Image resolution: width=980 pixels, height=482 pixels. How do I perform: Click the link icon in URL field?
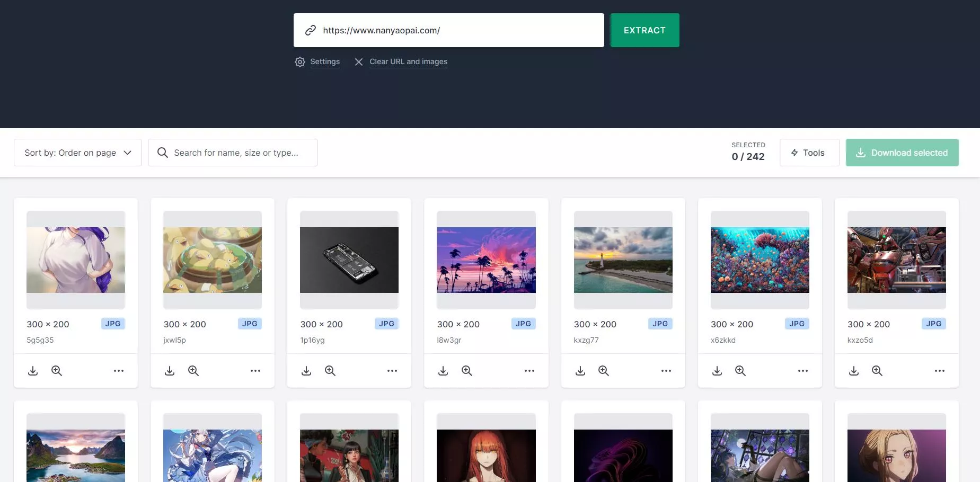pyautogui.click(x=311, y=30)
